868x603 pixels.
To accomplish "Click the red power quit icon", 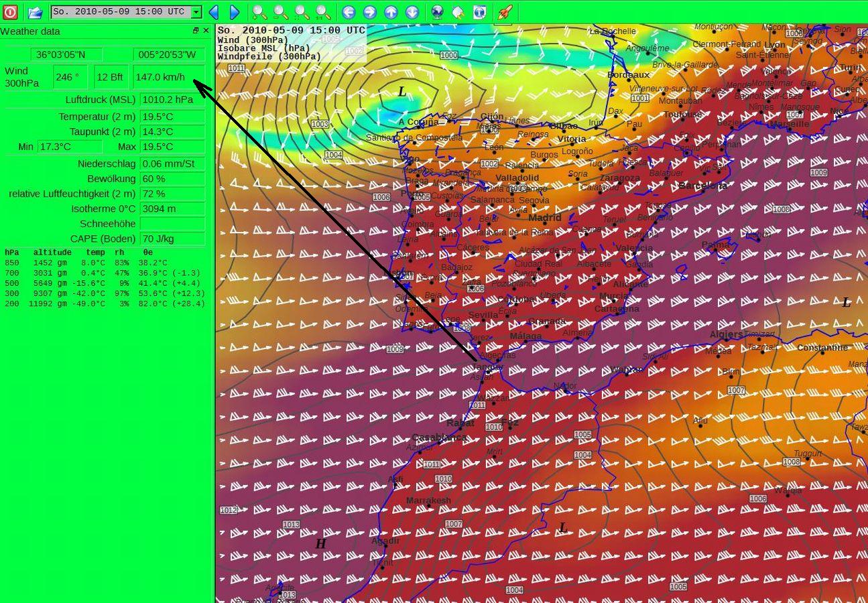I will pyautogui.click(x=10, y=11).
